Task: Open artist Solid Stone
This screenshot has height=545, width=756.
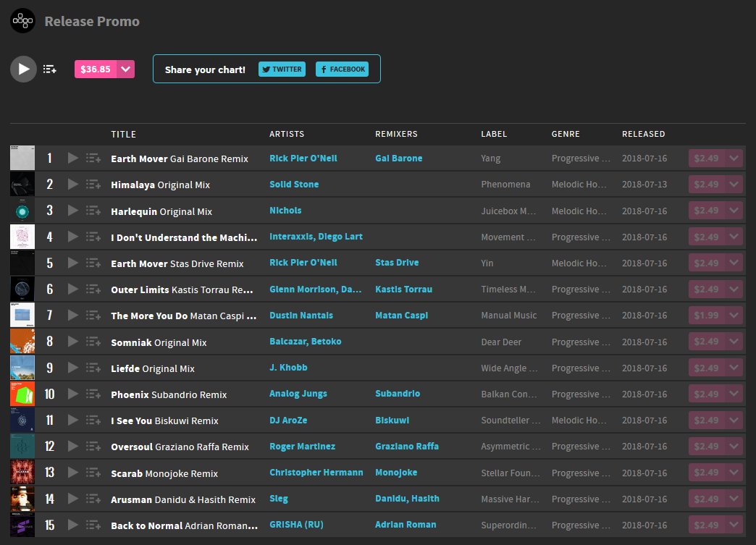Action: coord(294,184)
